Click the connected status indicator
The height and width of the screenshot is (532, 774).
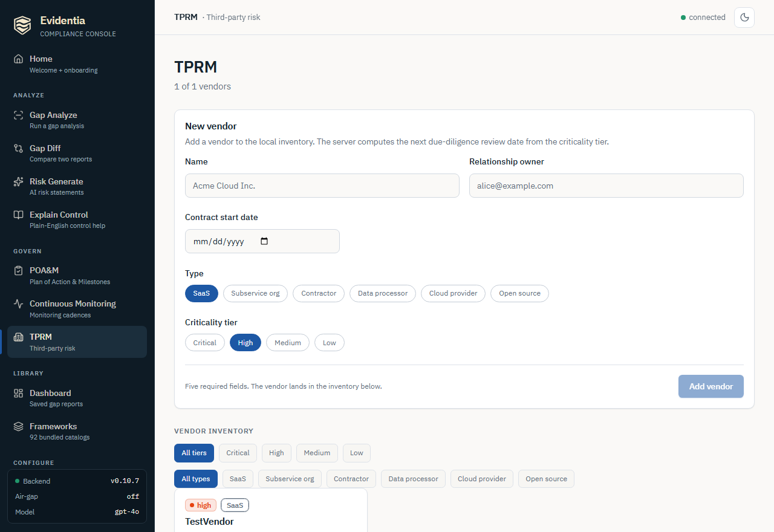tap(703, 18)
